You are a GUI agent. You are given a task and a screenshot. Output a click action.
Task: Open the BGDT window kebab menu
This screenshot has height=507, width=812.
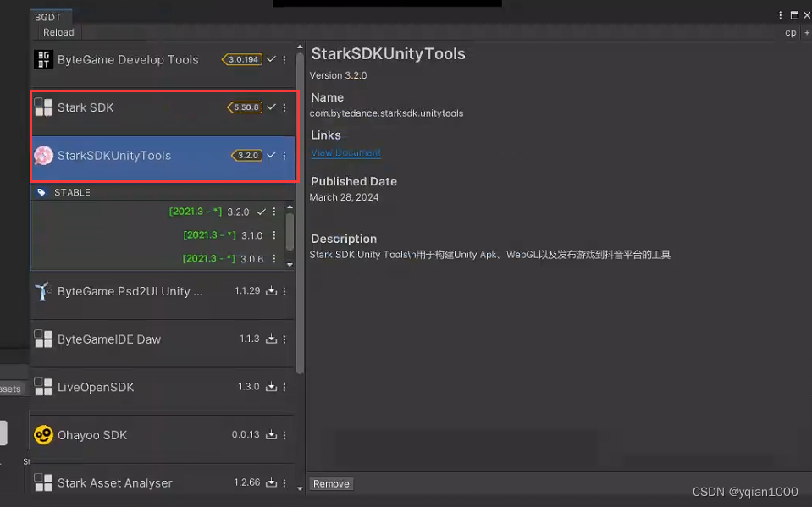[781, 15]
